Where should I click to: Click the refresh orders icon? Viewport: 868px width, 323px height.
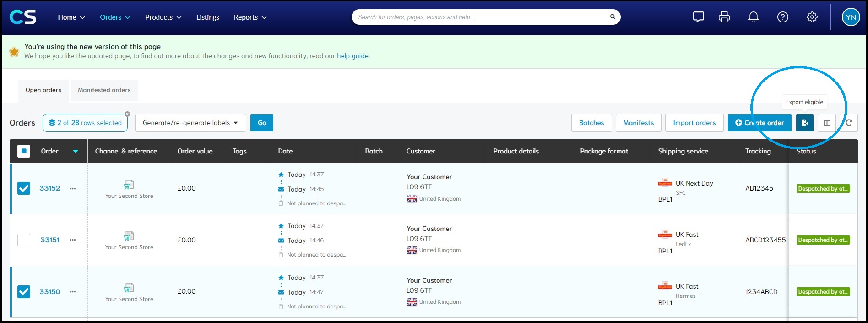tap(849, 123)
